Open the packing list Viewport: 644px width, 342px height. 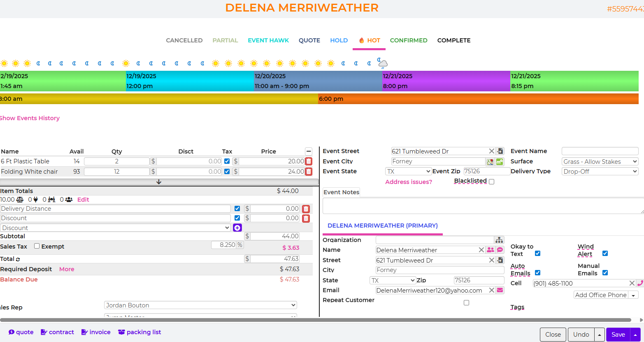tap(139, 332)
